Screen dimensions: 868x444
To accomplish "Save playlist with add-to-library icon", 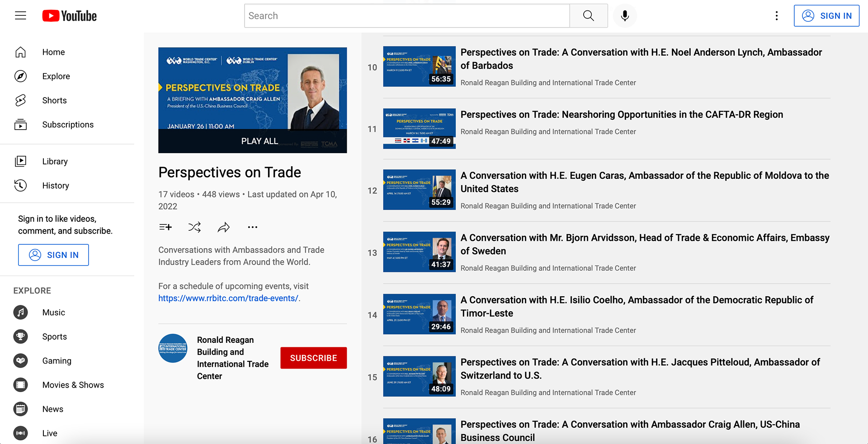I will coord(165,227).
